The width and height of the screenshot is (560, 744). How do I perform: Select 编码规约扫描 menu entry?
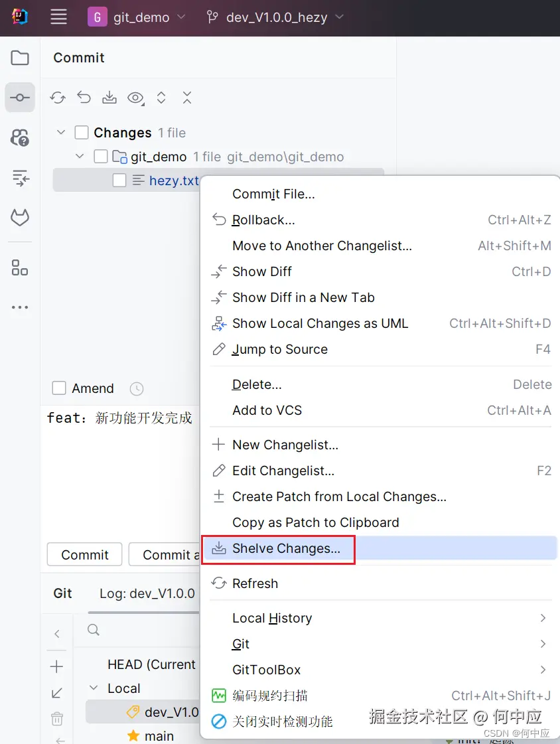(381, 696)
